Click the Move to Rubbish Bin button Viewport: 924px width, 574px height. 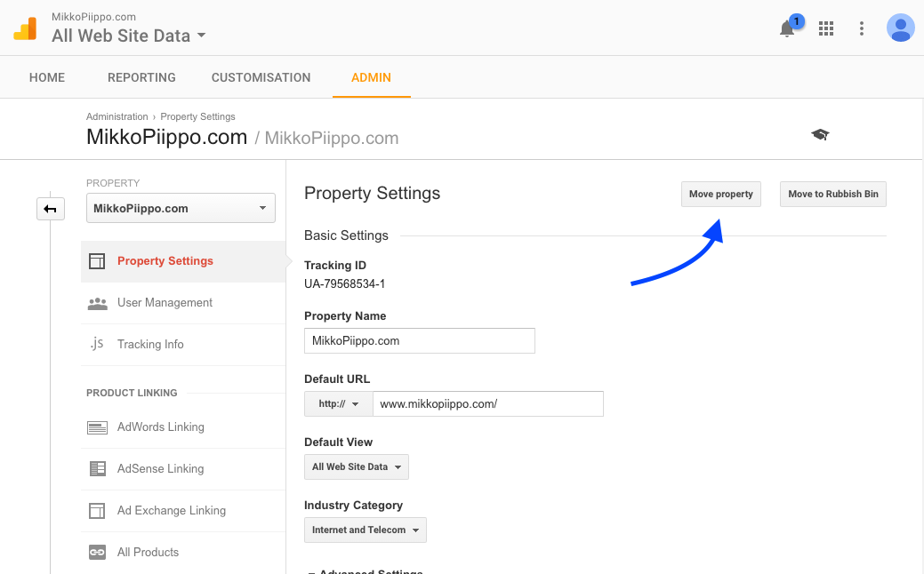[x=832, y=195]
